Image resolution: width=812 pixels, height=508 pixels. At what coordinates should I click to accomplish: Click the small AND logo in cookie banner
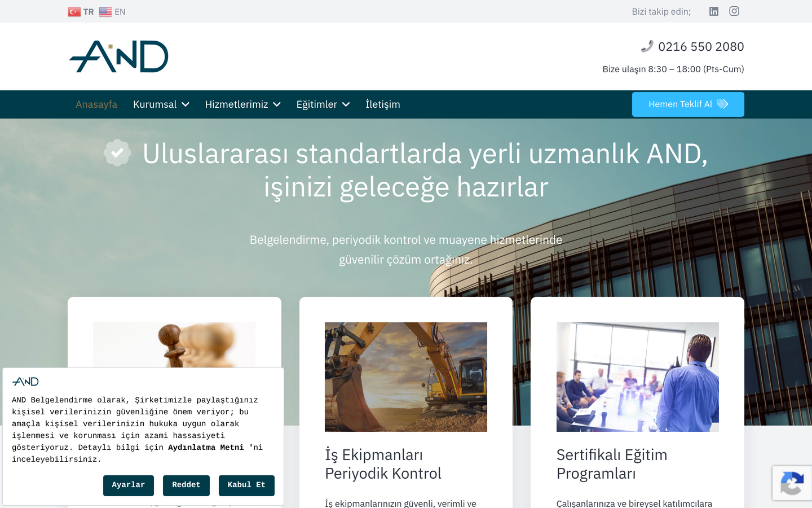(x=25, y=382)
